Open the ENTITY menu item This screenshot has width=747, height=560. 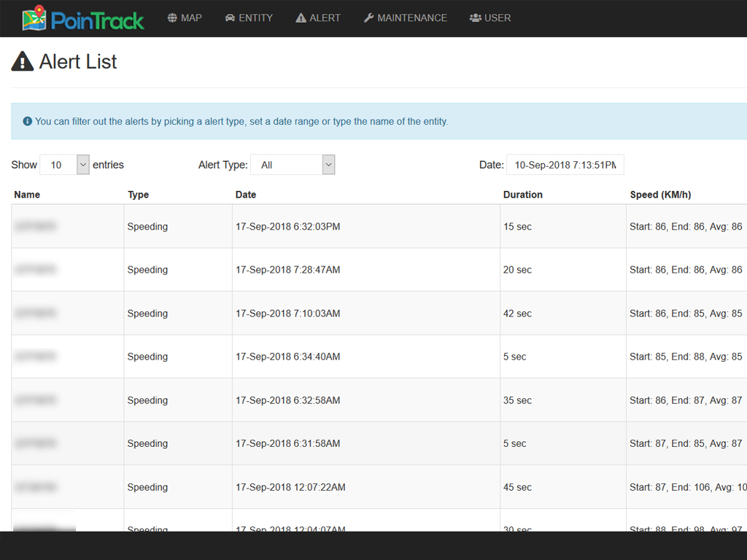[249, 17]
